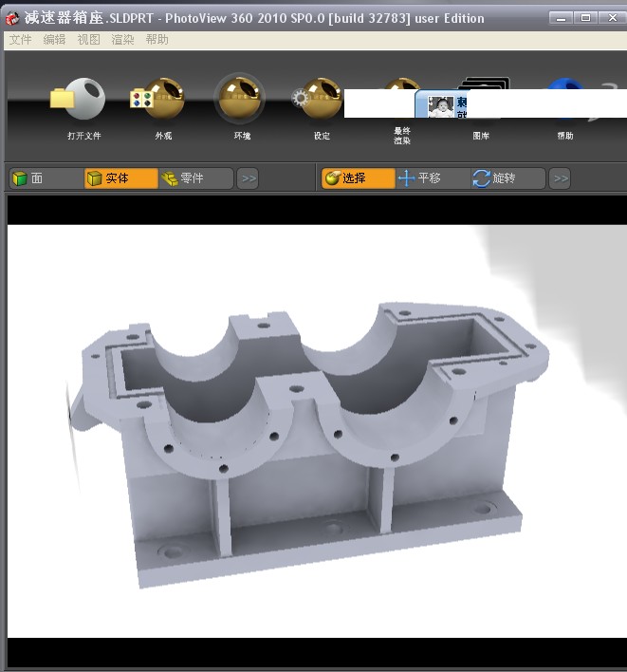627x672 pixels.
Task: Open the 渲染 (Render) menu
Action: 122,40
